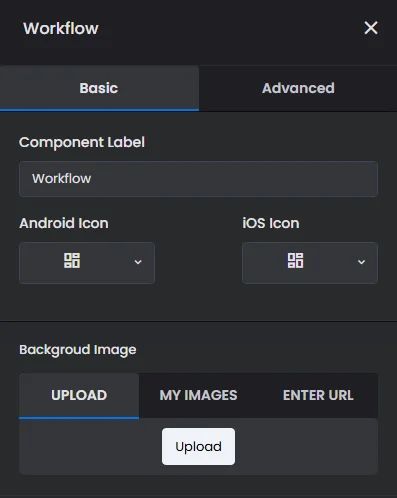This screenshot has height=498, width=397.
Task: Expand the iOS Icon dropdown chevron
Action: [x=361, y=262]
